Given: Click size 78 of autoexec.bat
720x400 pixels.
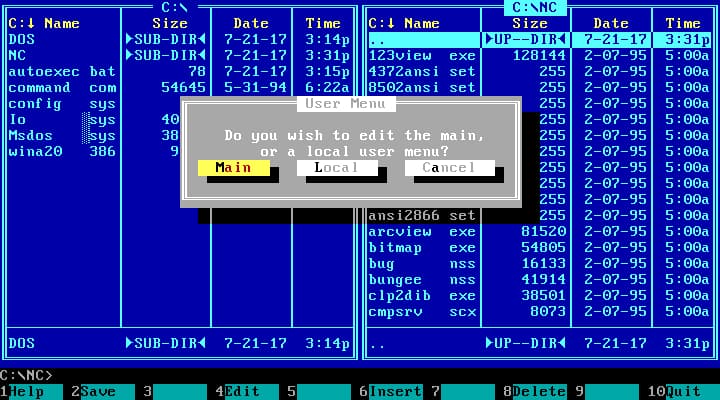Looking at the screenshot, I should [197, 72].
